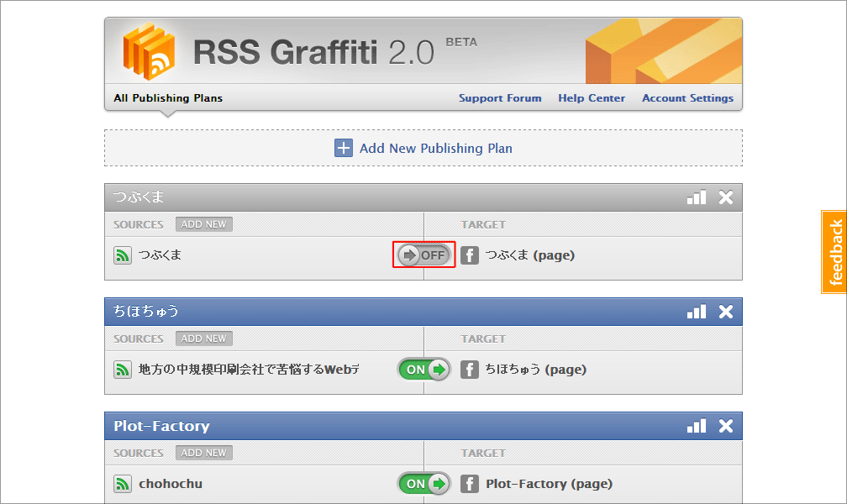
Task: Open ちほちゅう (page) target
Action: pos(535,370)
